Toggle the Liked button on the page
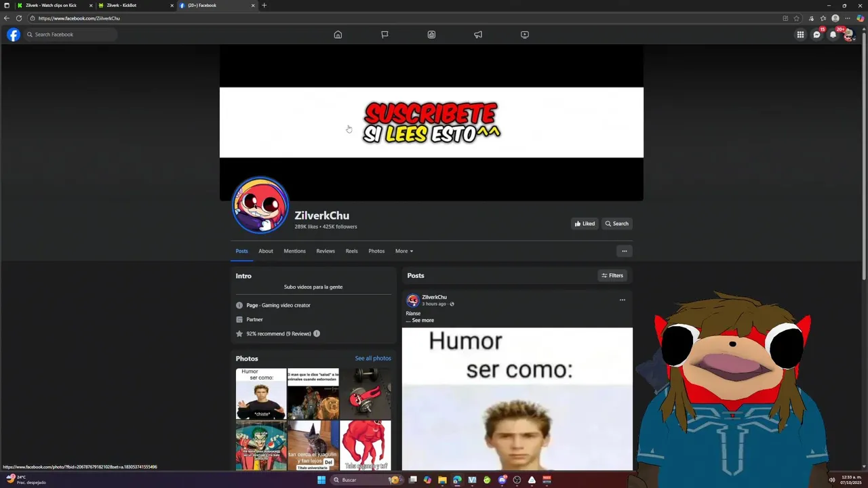This screenshot has height=488, width=868. coord(585,224)
